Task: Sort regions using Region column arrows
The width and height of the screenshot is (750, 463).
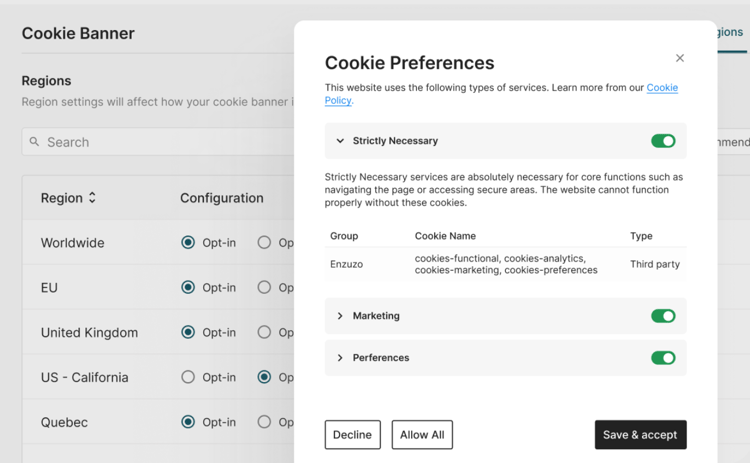Action: [92, 198]
